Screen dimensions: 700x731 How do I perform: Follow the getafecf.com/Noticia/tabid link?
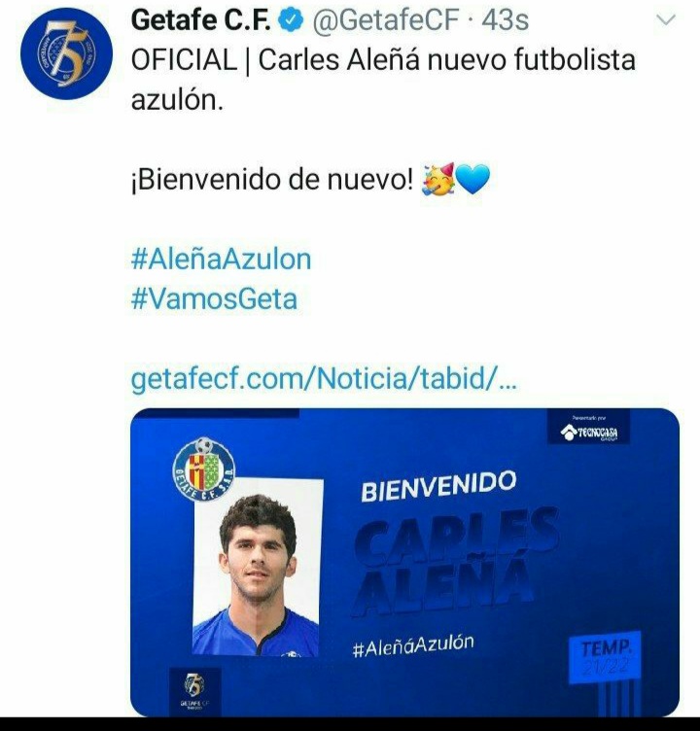coord(324,378)
